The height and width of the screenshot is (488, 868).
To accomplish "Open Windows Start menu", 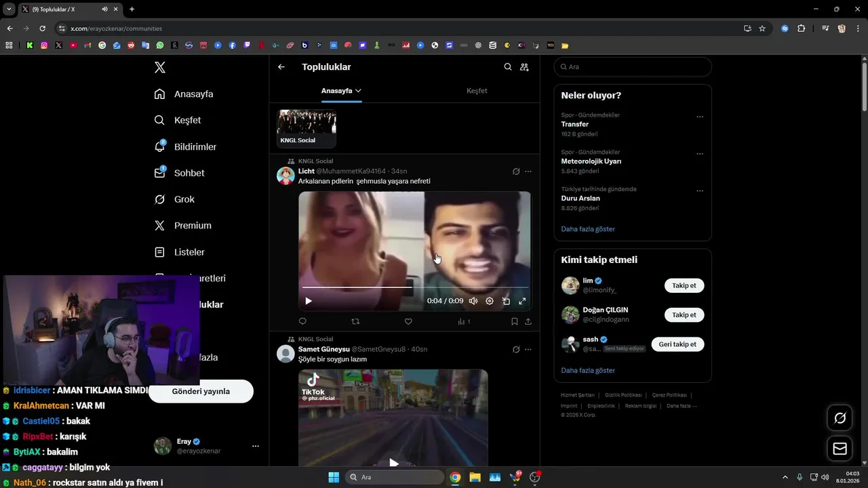I will (x=334, y=477).
